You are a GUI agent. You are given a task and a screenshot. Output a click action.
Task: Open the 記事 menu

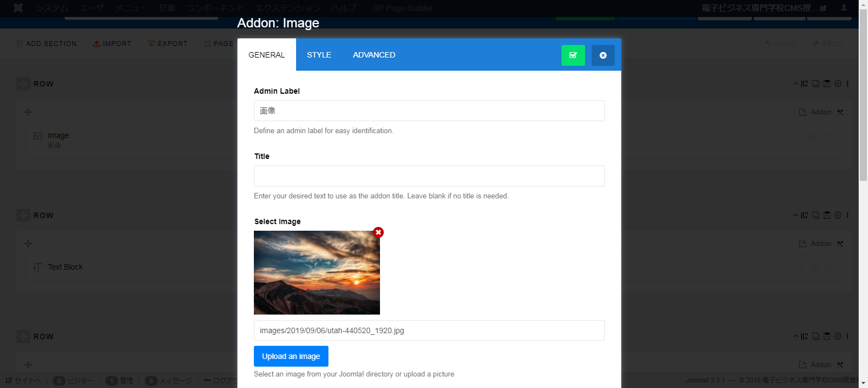coord(167,8)
